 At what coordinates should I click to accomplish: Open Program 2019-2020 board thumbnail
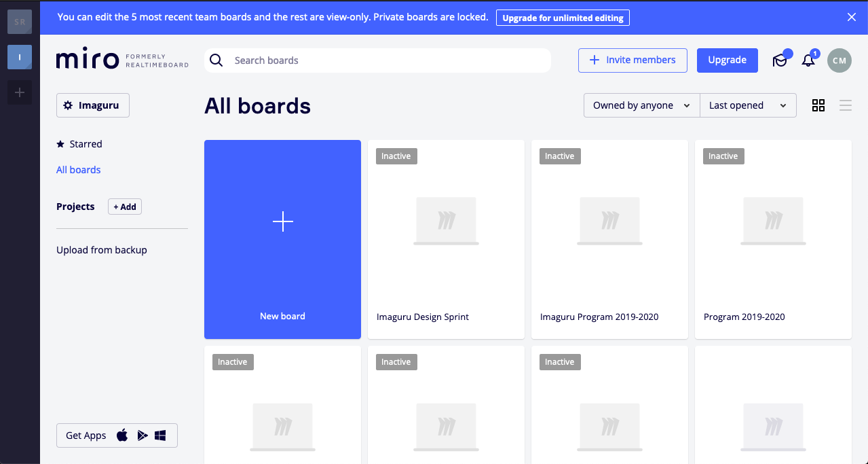click(x=773, y=221)
